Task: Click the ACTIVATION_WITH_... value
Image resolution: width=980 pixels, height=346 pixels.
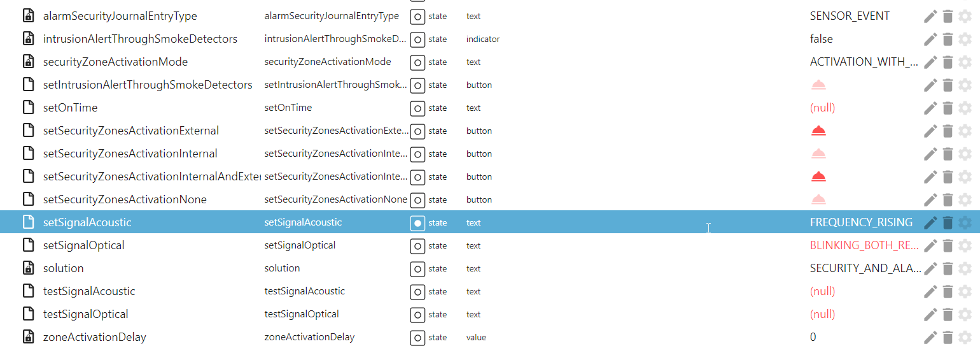Action: [864, 62]
